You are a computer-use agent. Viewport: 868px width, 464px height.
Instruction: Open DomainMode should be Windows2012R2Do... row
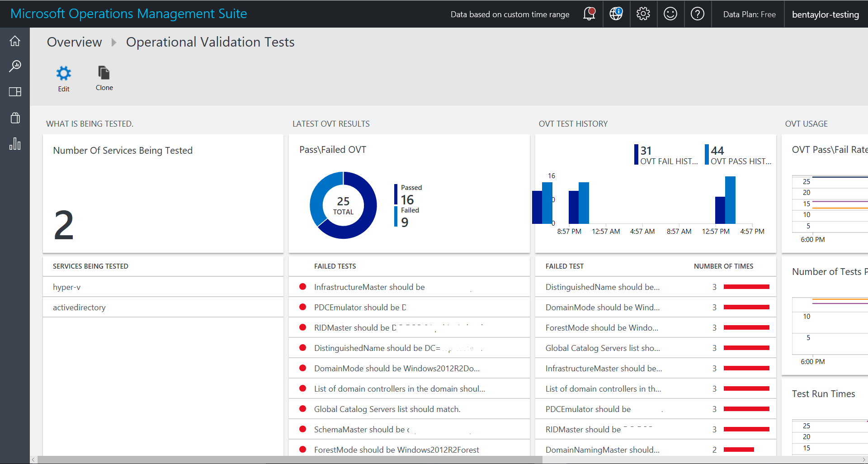tap(409, 368)
